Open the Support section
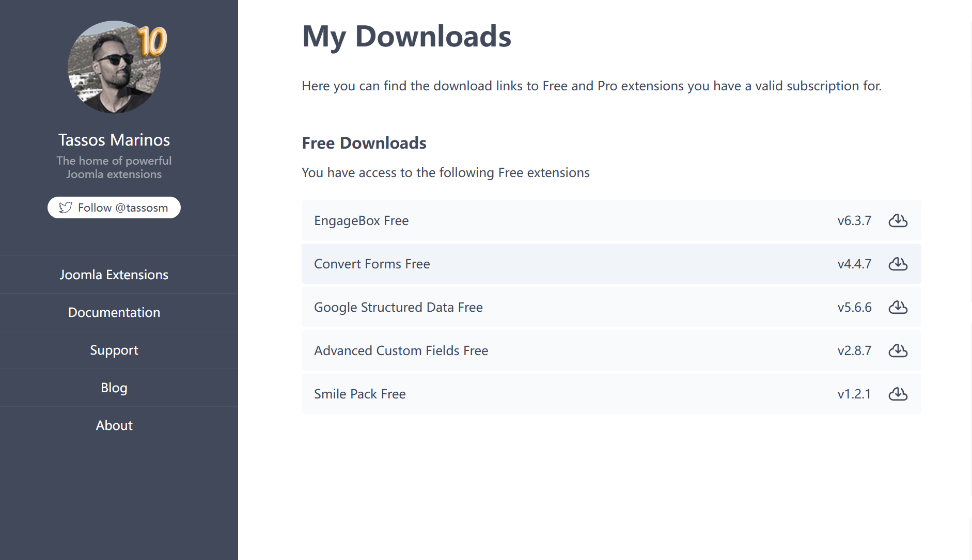The height and width of the screenshot is (560, 972). (114, 350)
